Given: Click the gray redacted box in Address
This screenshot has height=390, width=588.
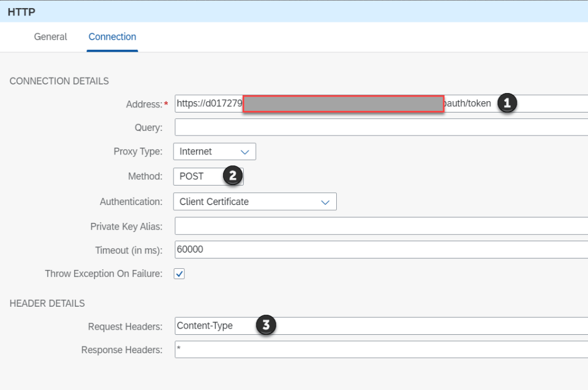Looking at the screenshot, I should [x=343, y=104].
